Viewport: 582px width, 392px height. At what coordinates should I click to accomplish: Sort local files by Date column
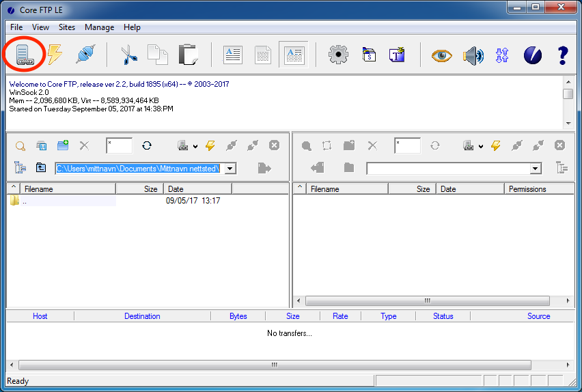198,189
